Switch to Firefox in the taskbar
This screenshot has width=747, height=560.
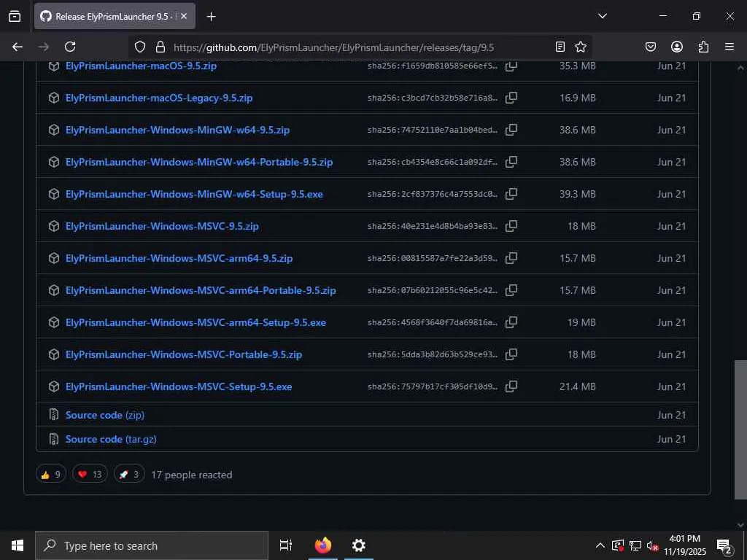point(323,545)
